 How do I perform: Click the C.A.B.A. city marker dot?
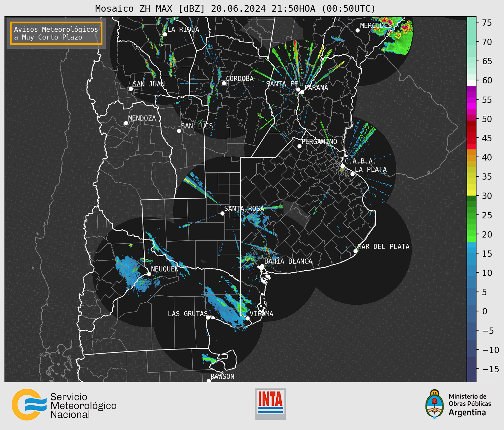(343, 166)
